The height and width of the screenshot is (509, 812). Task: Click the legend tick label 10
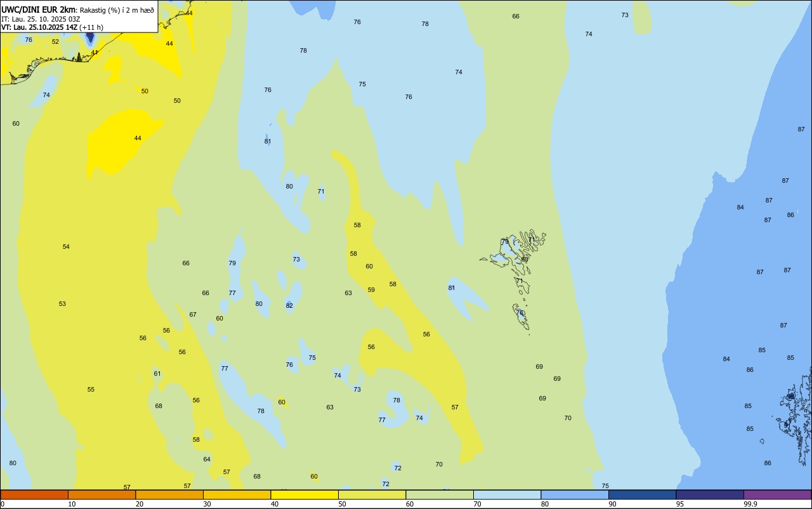coord(72,504)
